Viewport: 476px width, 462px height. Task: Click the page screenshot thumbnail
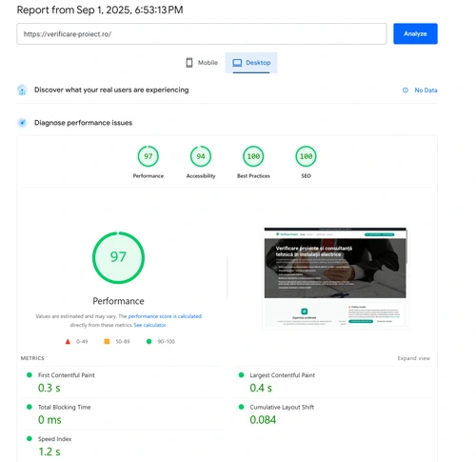[335, 277]
